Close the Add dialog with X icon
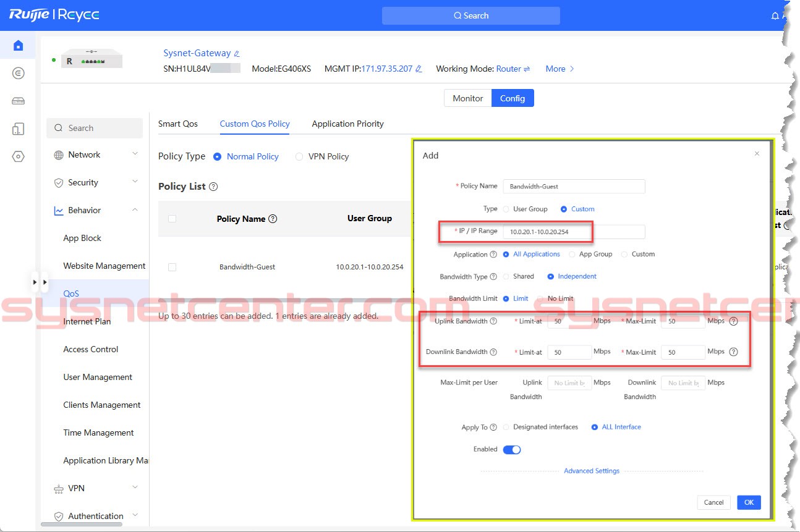 757,154
